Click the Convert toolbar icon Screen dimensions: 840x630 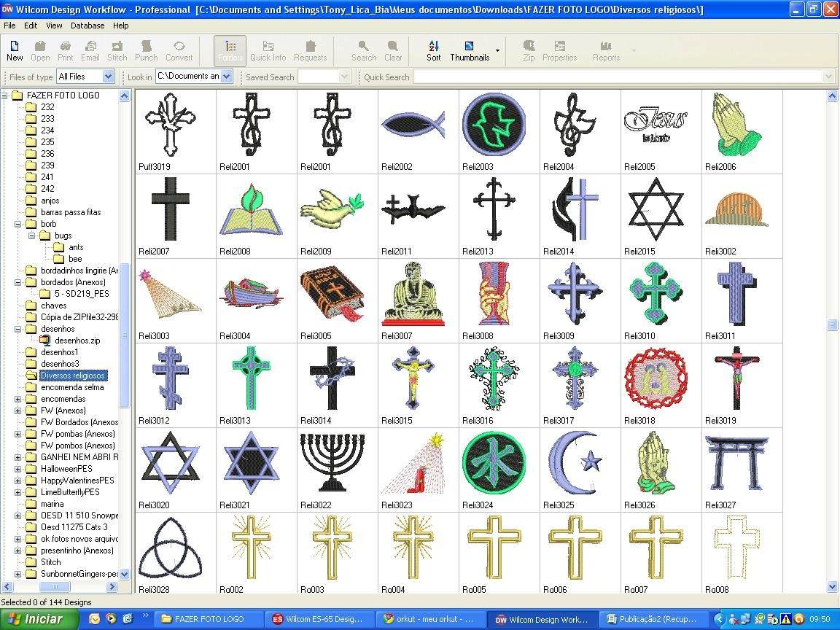tap(179, 51)
